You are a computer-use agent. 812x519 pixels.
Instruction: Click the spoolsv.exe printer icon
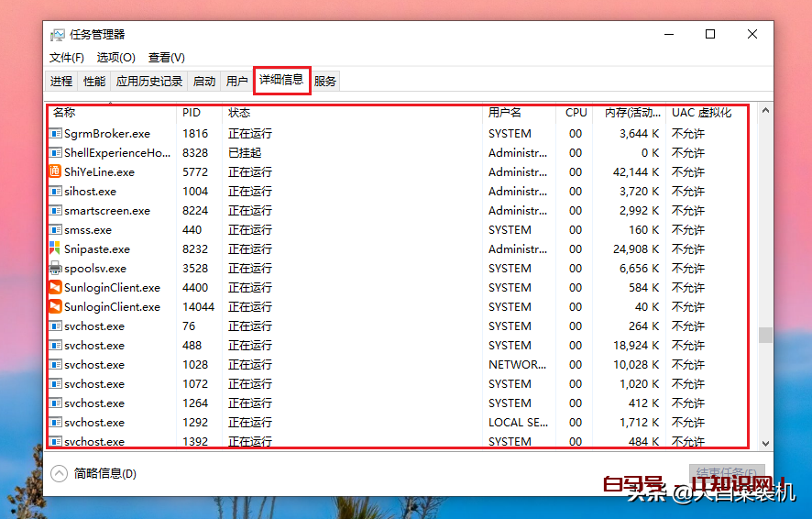point(56,269)
